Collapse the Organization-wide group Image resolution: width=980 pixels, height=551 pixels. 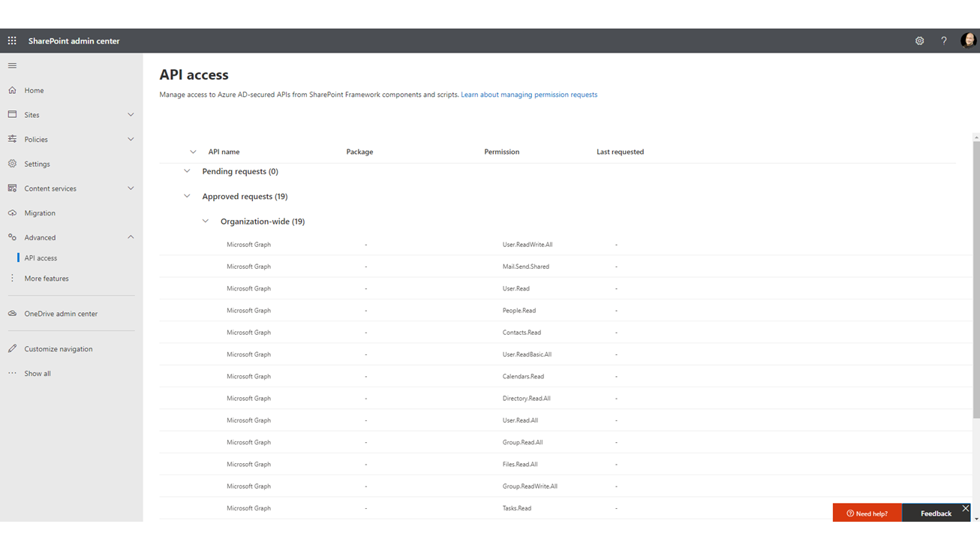205,221
